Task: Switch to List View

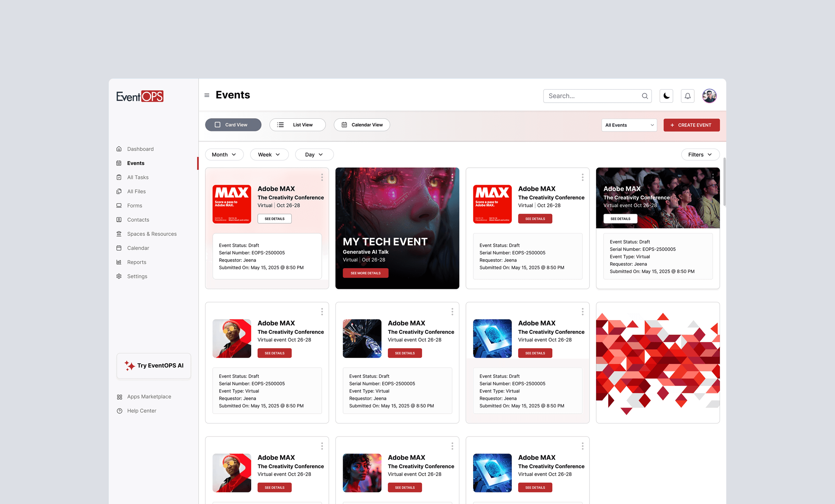Action: [297, 125]
